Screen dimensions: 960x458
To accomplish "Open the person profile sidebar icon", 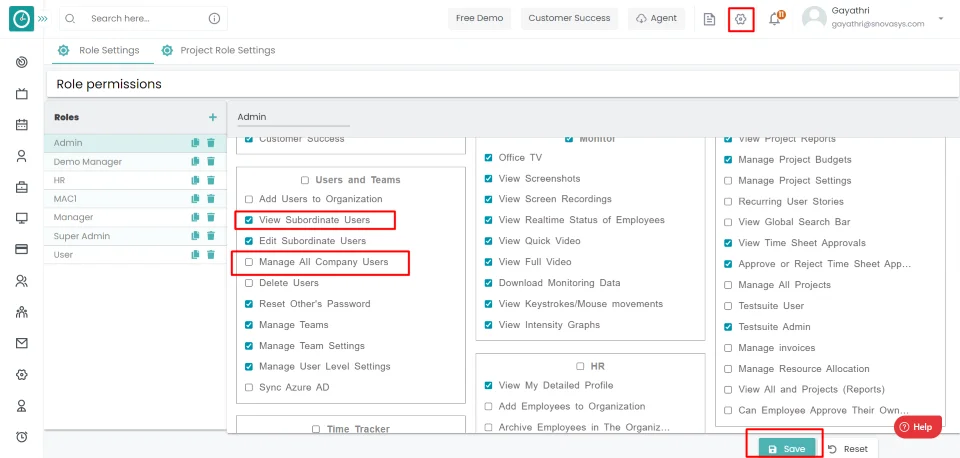I will tap(22, 156).
